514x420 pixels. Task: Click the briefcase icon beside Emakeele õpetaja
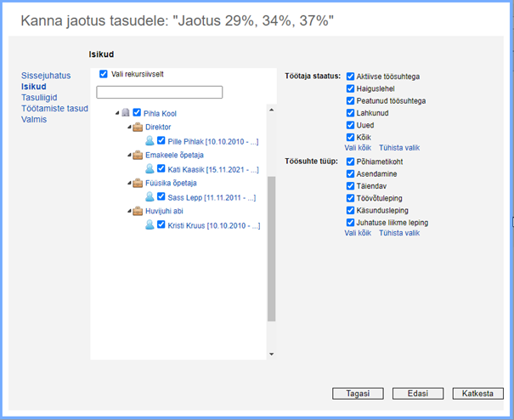click(137, 156)
